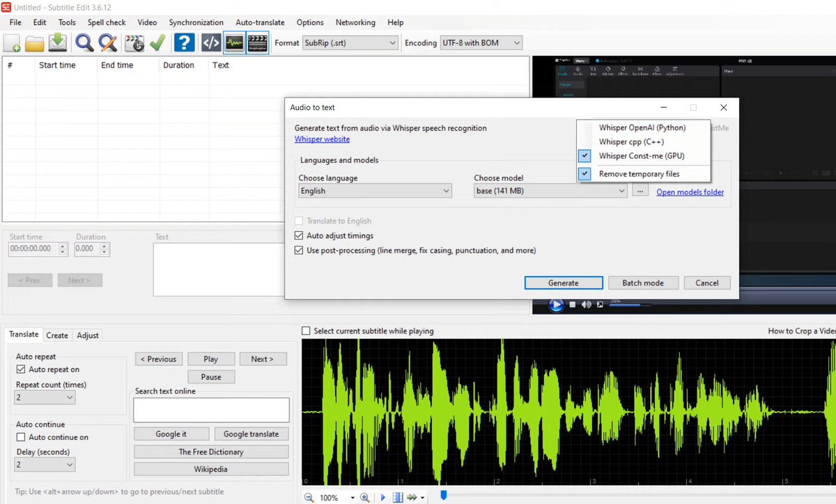Click the Pause button

[x=211, y=377]
